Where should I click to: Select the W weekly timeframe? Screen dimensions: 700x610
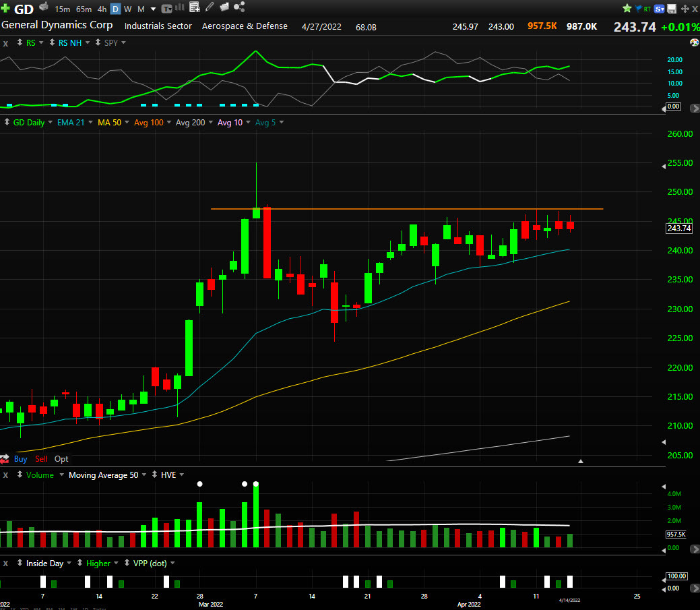128,9
